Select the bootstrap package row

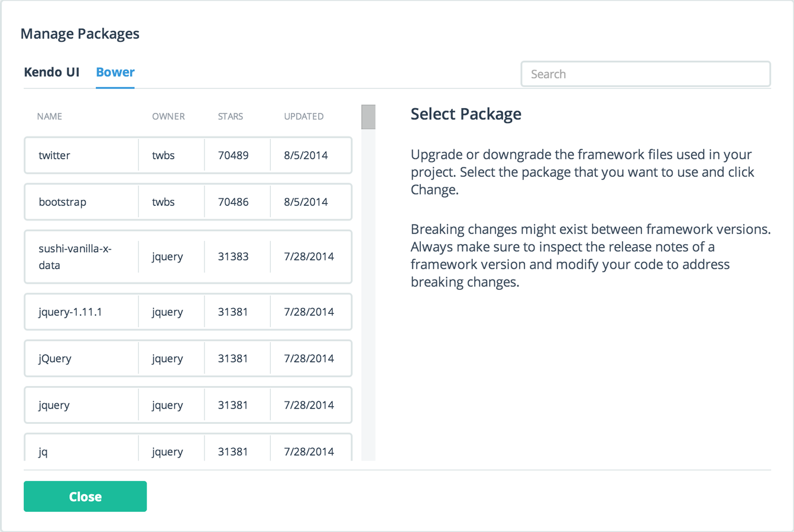[188, 202]
